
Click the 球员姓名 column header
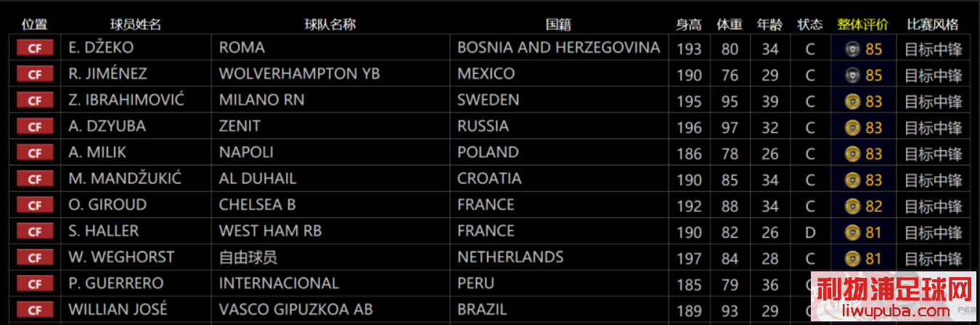(136, 24)
